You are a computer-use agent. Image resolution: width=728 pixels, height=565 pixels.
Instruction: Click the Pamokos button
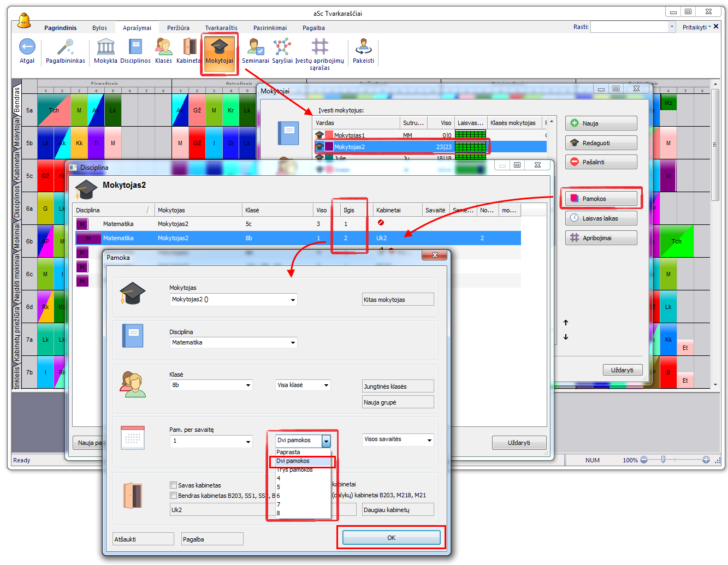601,199
